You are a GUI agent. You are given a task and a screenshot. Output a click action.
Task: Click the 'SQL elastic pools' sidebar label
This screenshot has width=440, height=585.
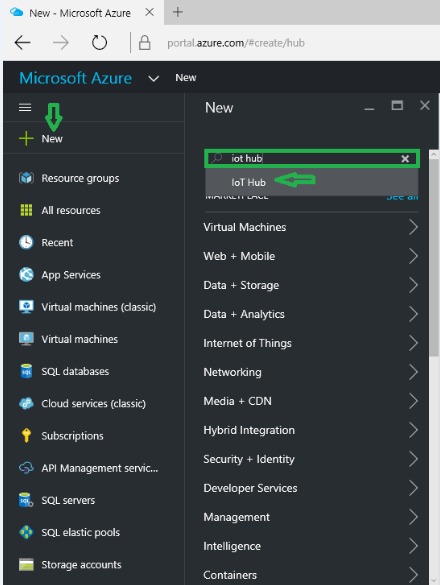coord(81,532)
